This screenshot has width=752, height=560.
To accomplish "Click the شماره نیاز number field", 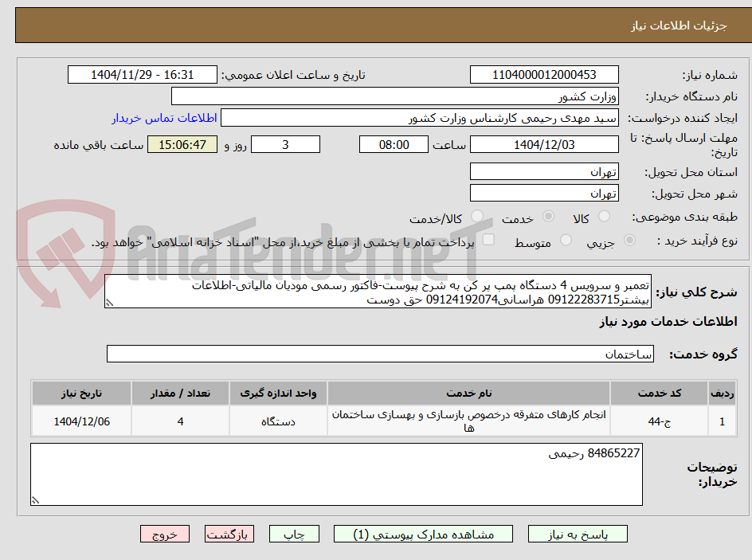I will click(x=544, y=75).
